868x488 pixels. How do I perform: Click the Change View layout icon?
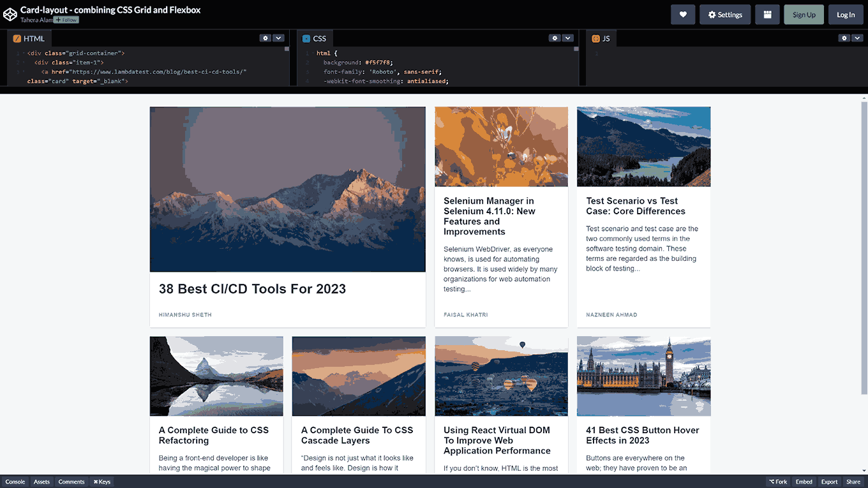coord(767,14)
